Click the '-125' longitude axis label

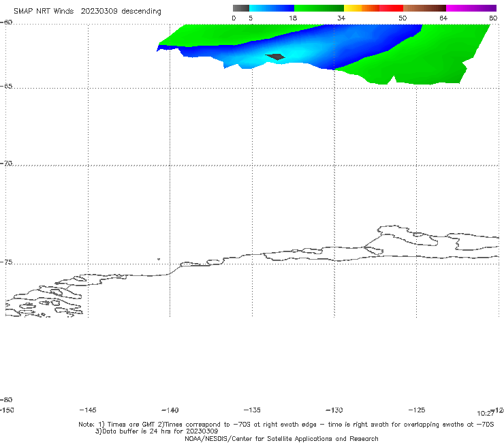click(417, 410)
